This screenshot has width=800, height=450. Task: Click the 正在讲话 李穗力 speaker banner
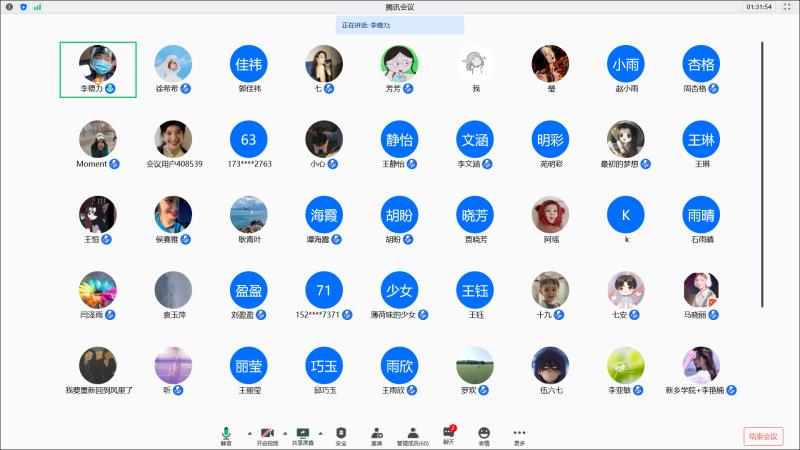400,24
